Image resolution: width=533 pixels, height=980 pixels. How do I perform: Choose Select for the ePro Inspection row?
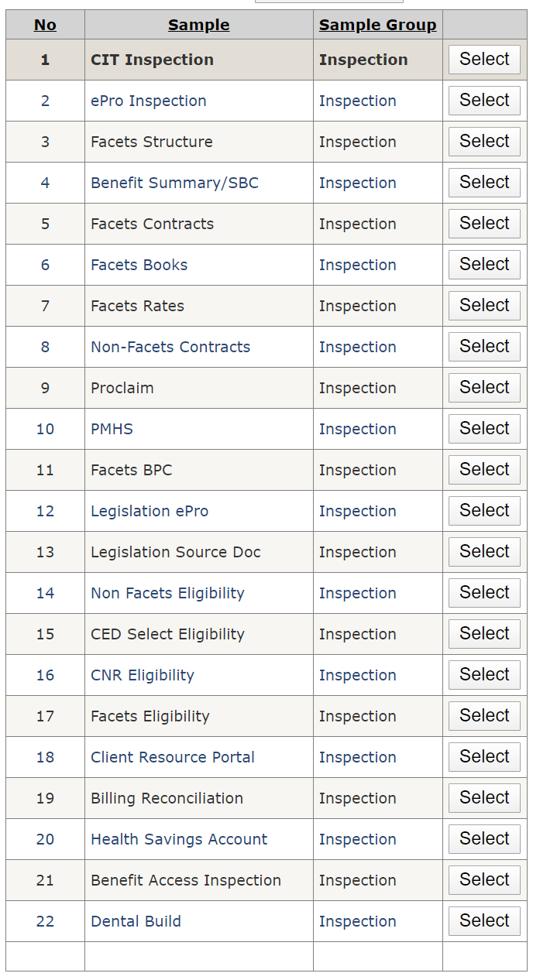pyautogui.click(x=484, y=101)
